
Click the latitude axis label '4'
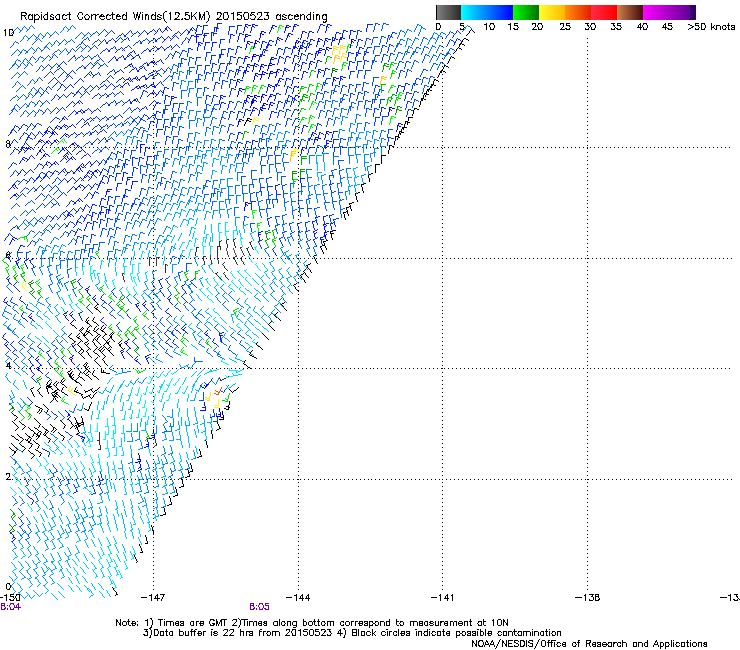pyautogui.click(x=8, y=365)
